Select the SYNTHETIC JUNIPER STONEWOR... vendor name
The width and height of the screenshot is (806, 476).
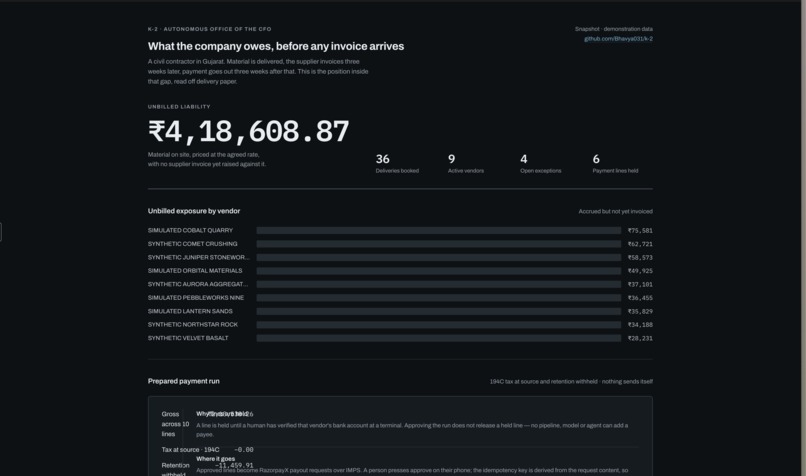tap(198, 257)
